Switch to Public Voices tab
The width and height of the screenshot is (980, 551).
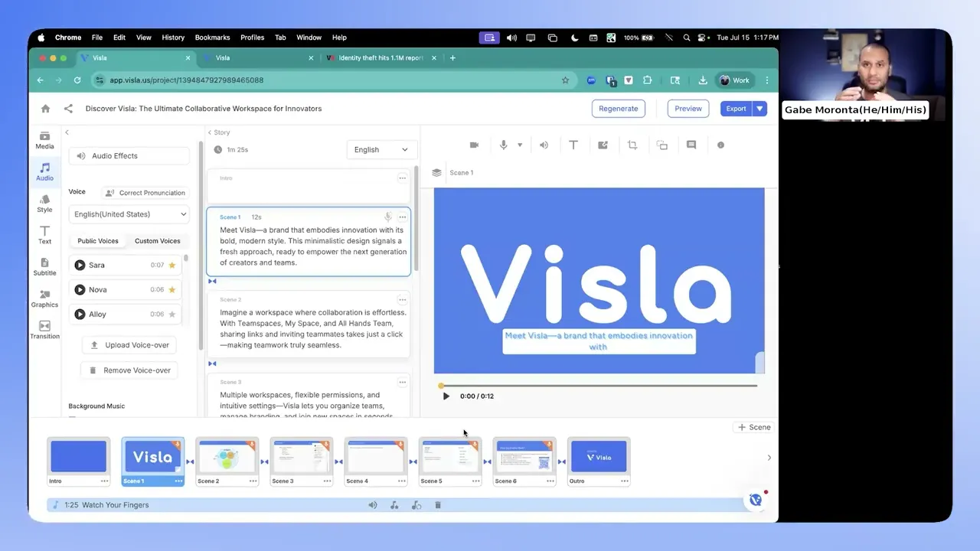point(98,241)
